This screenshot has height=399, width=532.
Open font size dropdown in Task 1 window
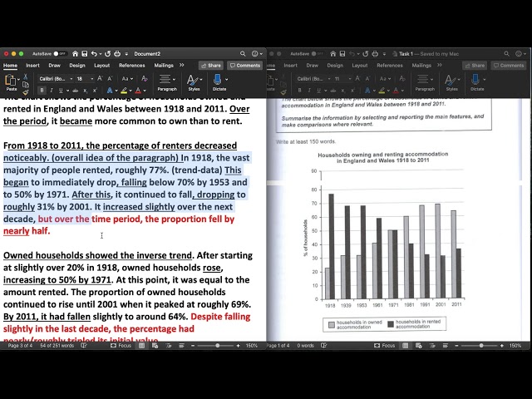(349, 79)
